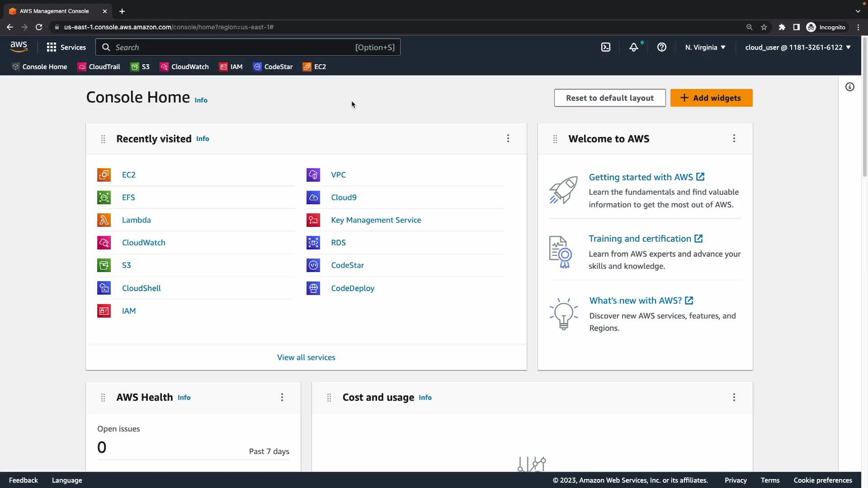Click the Recently visited widget drag handle

tap(103, 139)
